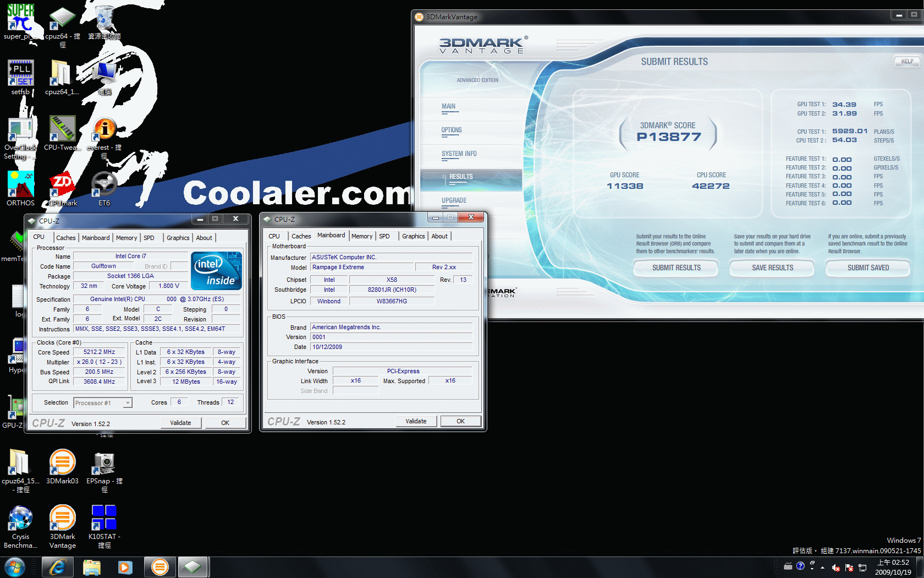Open the K10STAT desktop shortcut
Image resolution: width=924 pixels, height=578 pixels.
tap(104, 527)
